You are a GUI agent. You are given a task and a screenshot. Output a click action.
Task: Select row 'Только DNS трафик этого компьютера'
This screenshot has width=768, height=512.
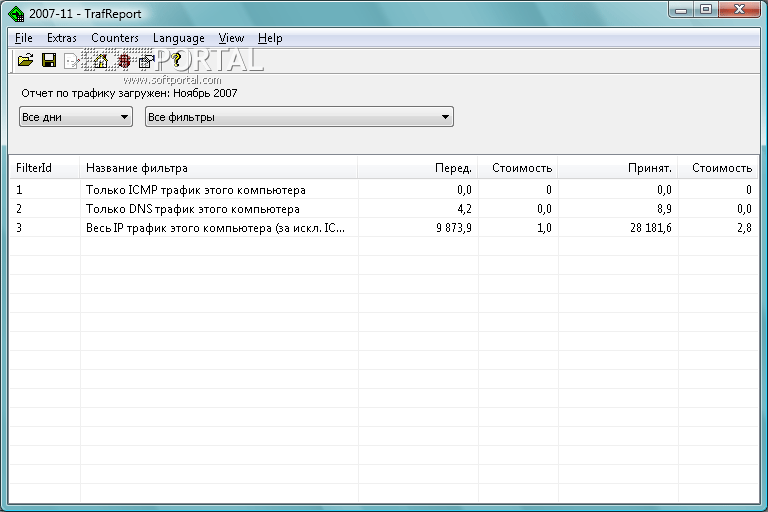[384, 209]
